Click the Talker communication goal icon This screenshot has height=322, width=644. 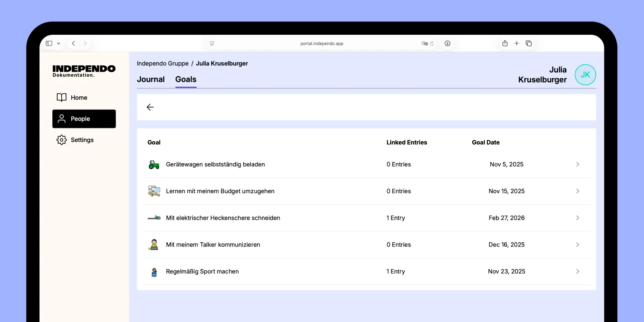[x=154, y=245]
